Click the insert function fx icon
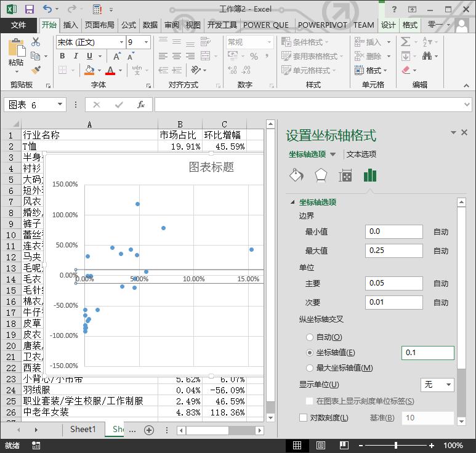 141,105
